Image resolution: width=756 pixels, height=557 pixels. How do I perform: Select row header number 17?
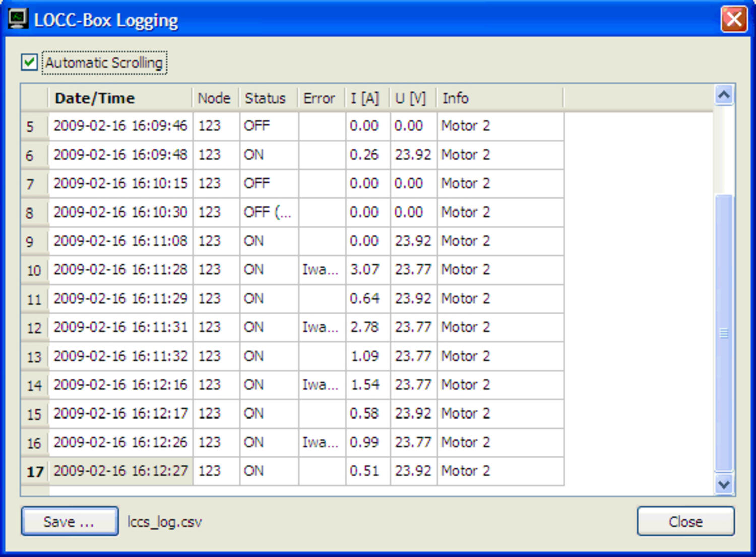35,472
